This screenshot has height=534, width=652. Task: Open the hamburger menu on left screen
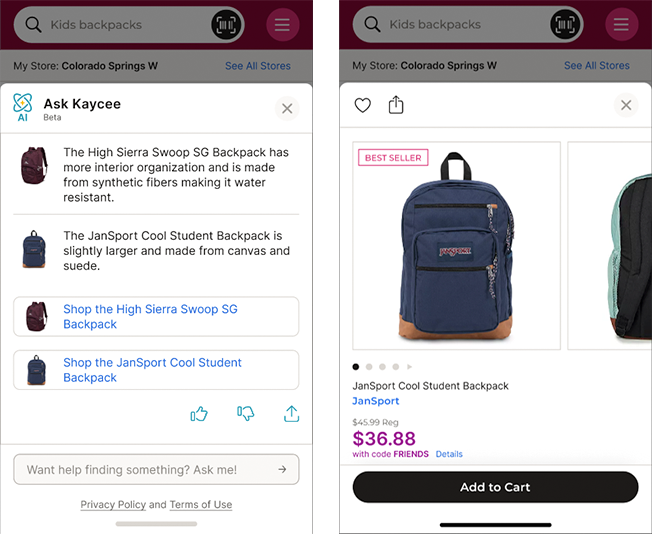click(x=283, y=24)
